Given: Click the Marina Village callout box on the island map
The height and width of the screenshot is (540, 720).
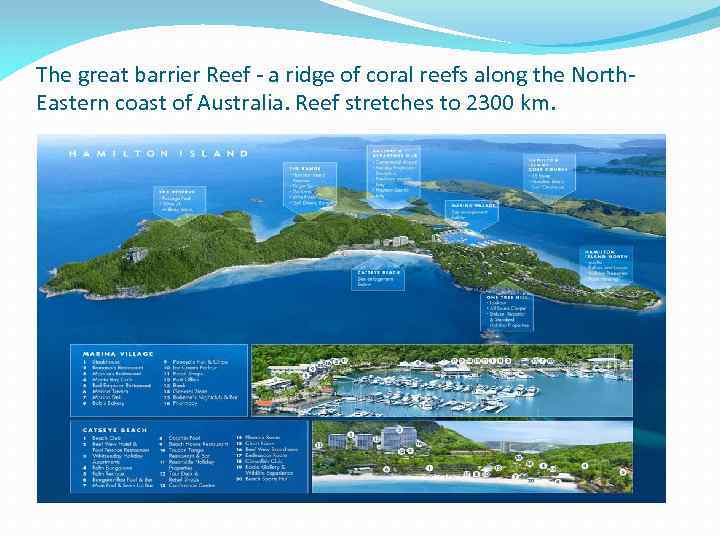Looking at the screenshot, I should click(x=472, y=214).
